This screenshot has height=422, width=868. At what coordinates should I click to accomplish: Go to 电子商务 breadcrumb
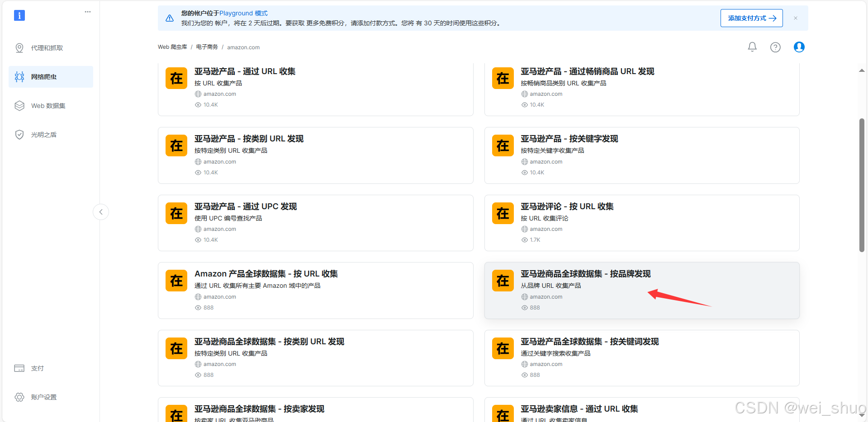[x=207, y=47]
